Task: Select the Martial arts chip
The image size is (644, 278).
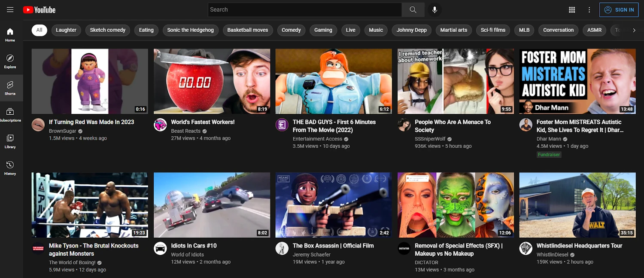Action: [x=454, y=30]
